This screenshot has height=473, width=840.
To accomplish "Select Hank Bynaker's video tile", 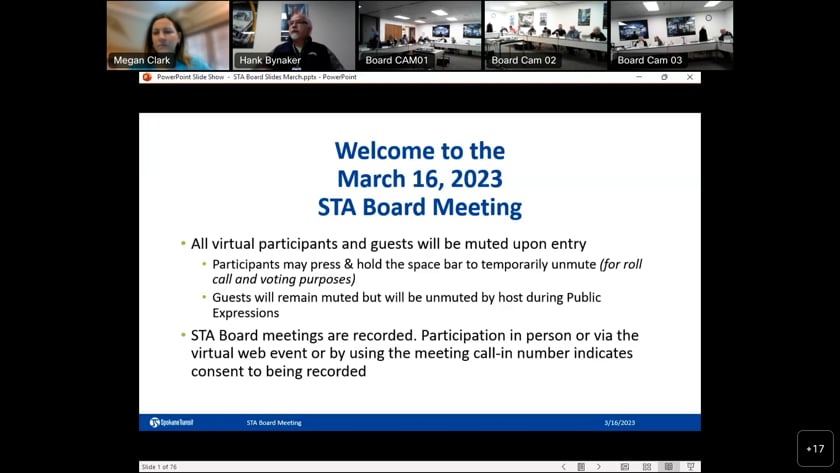I will (x=294, y=35).
